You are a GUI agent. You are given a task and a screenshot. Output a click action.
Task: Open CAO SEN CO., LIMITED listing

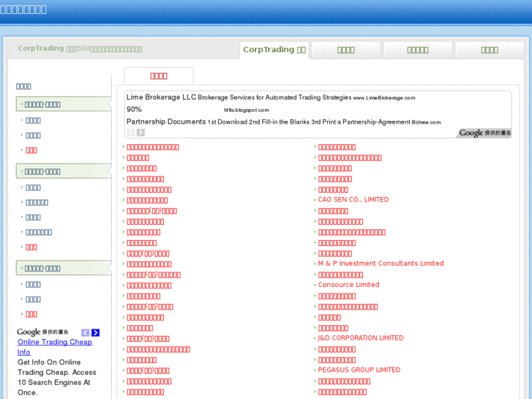point(353,200)
